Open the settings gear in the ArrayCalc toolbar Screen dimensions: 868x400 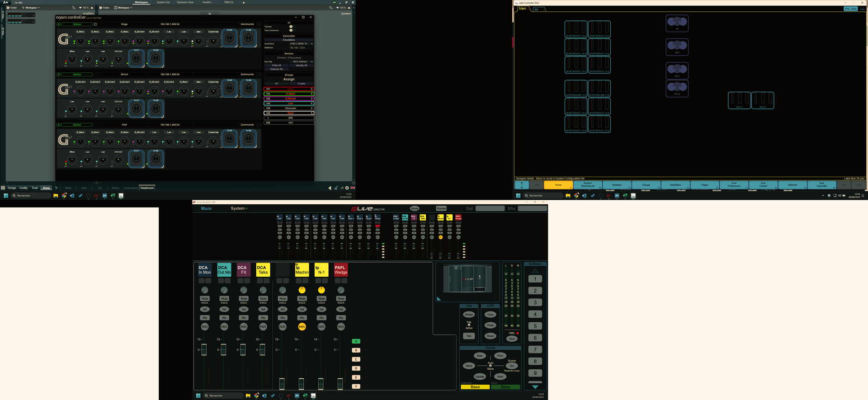click(347, 188)
